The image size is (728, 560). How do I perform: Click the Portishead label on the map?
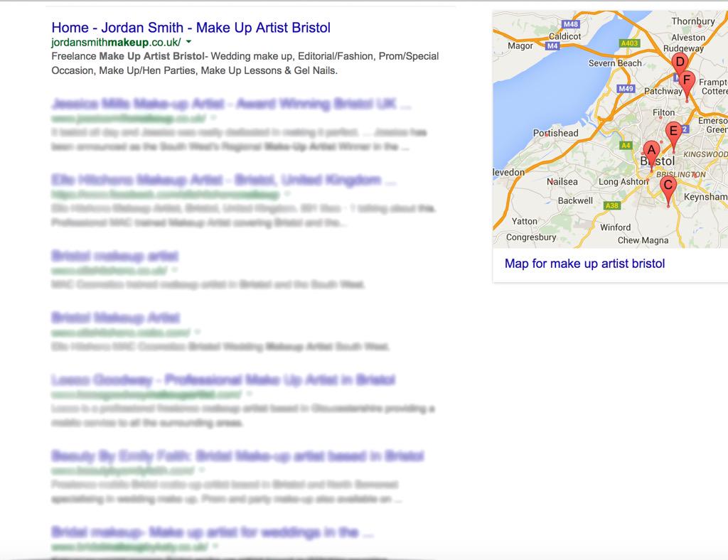(x=556, y=133)
